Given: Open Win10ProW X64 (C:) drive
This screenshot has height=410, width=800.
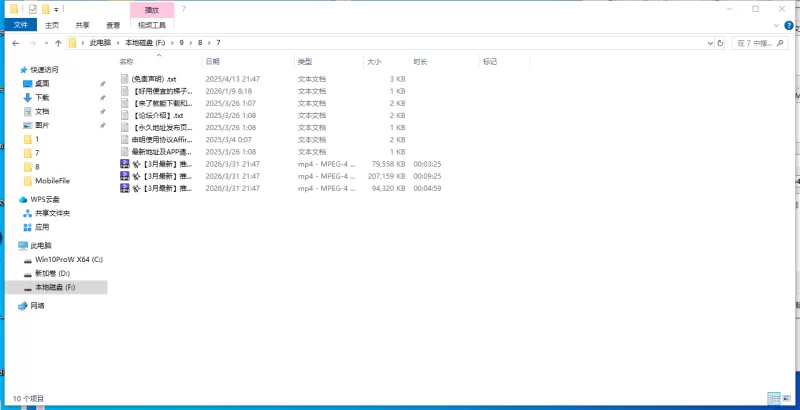Looking at the screenshot, I should click(x=68, y=260).
